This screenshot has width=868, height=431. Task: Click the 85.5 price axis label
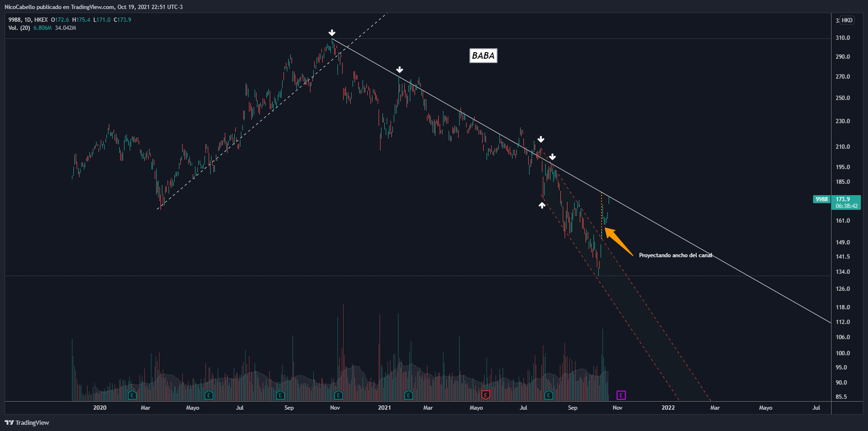click(841, 397)
